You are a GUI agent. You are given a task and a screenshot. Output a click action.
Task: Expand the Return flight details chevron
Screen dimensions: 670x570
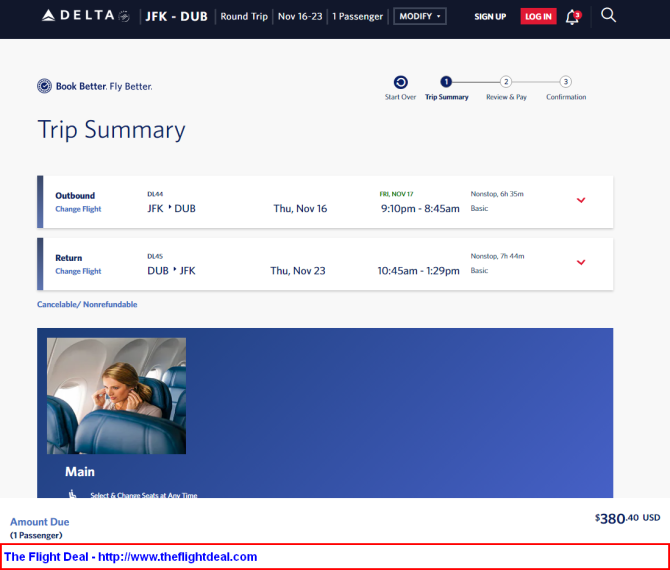click(581, 262)
